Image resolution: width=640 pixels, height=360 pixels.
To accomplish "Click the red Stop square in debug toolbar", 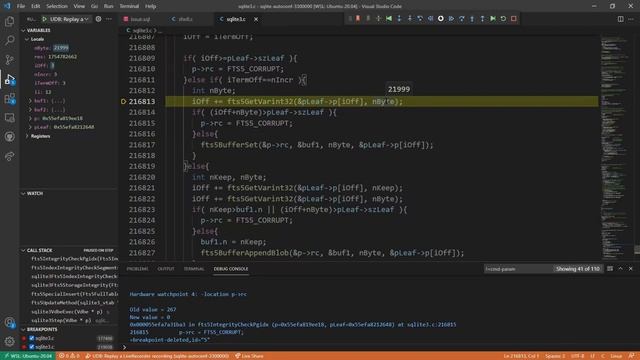I will [x=514, y=19].
